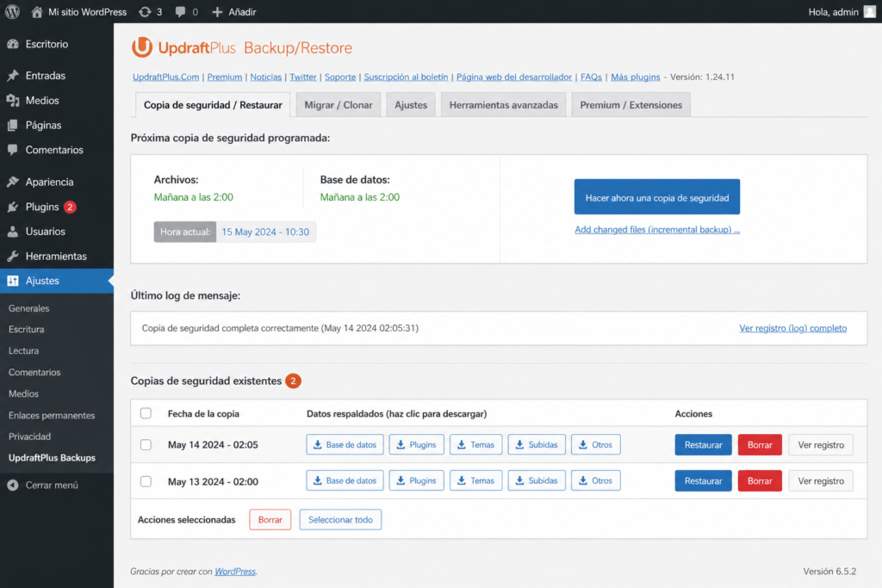Check the May 14 2024 backup row

pyautogui.click(x=146, y=444)
